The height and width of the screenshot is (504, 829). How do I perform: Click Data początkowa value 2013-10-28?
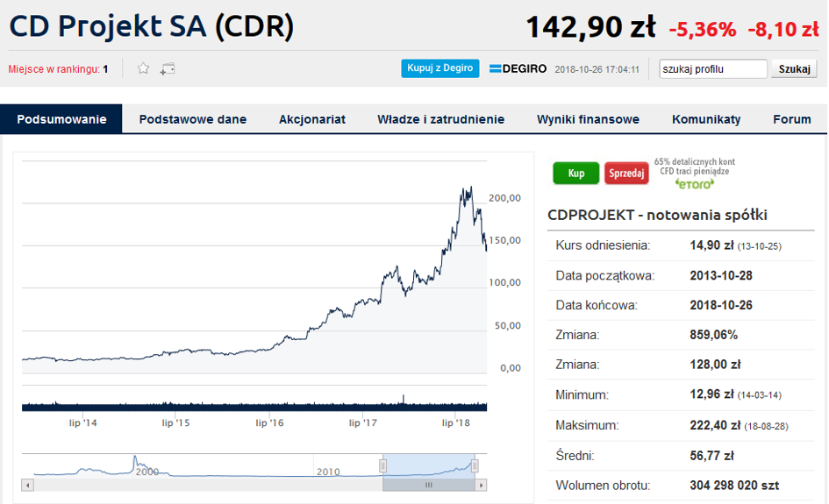[721, 275]
